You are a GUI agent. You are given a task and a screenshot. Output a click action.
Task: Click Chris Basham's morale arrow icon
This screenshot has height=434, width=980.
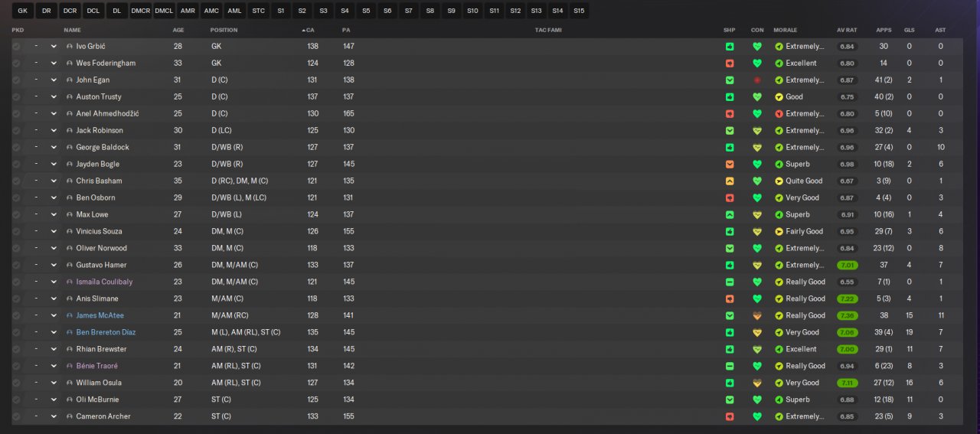coord(779,181)
